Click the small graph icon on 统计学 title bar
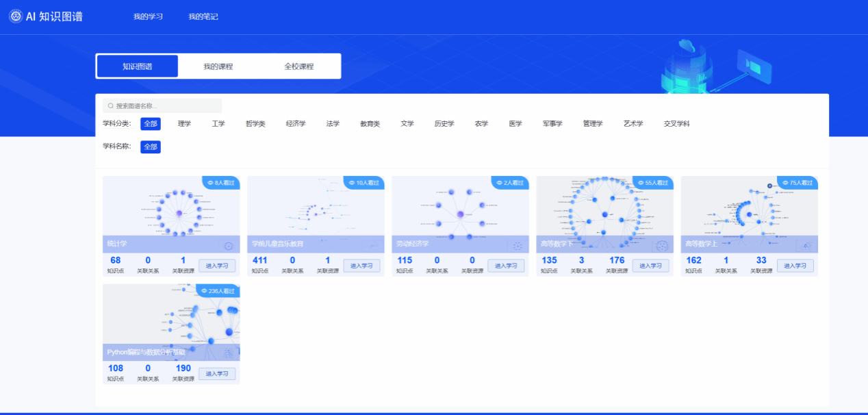Image resolution: width=868 pixels, height=415 pixels. (228, 246)
